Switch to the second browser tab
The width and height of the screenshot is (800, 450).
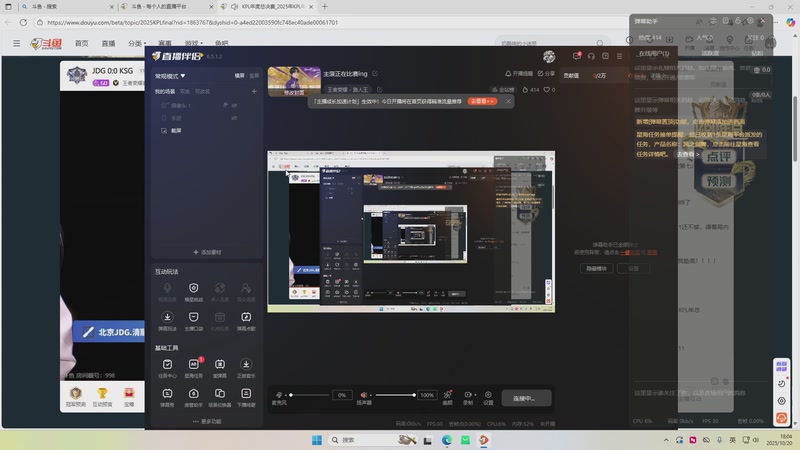(x=166, y=7)
